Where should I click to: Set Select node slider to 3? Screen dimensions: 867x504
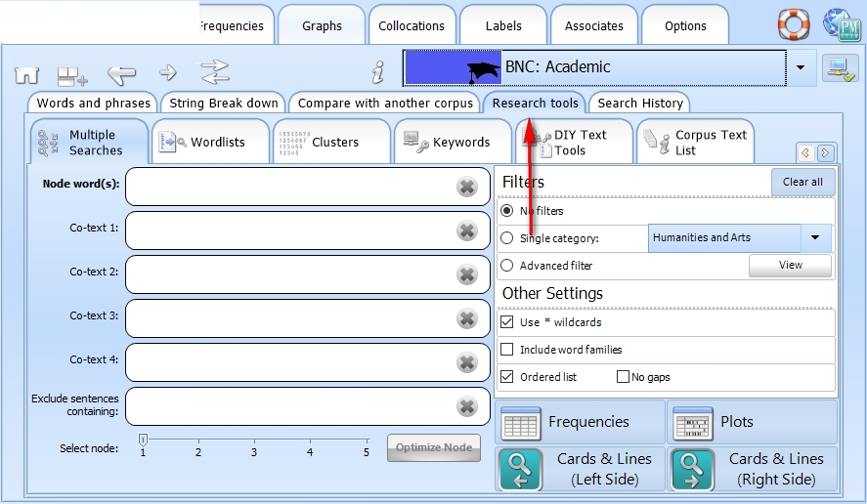254,441
